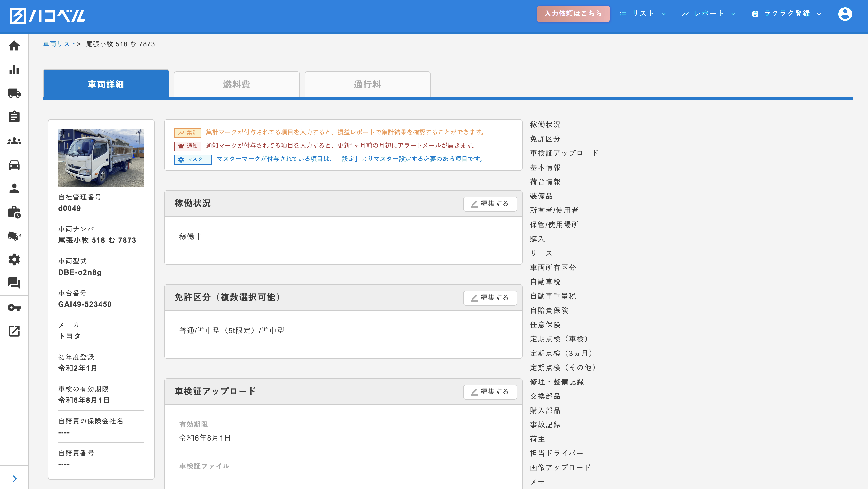868x489 pixels.
Task: Click the truck photo thumbnail
Action: click(x=101, y=158)
